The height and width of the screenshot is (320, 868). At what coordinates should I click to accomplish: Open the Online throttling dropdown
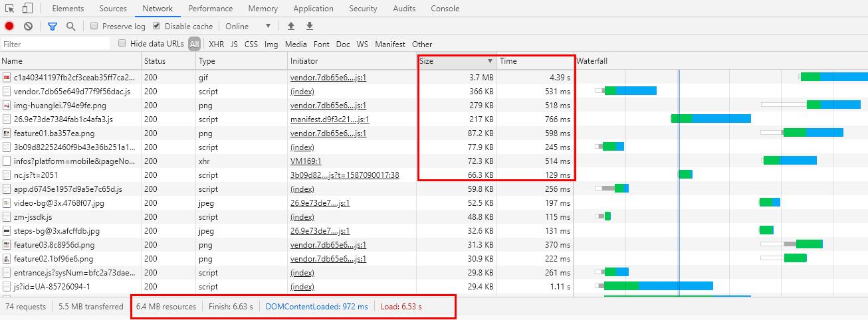coord(249,27)
